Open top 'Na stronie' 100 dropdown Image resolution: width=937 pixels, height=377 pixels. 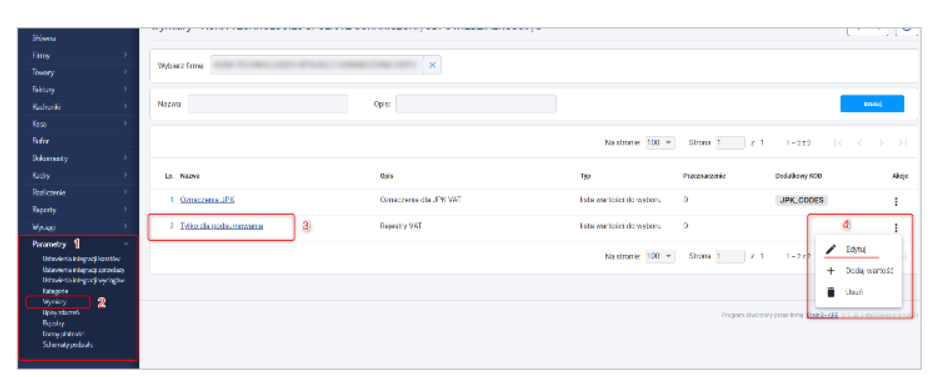coord(660,143)
